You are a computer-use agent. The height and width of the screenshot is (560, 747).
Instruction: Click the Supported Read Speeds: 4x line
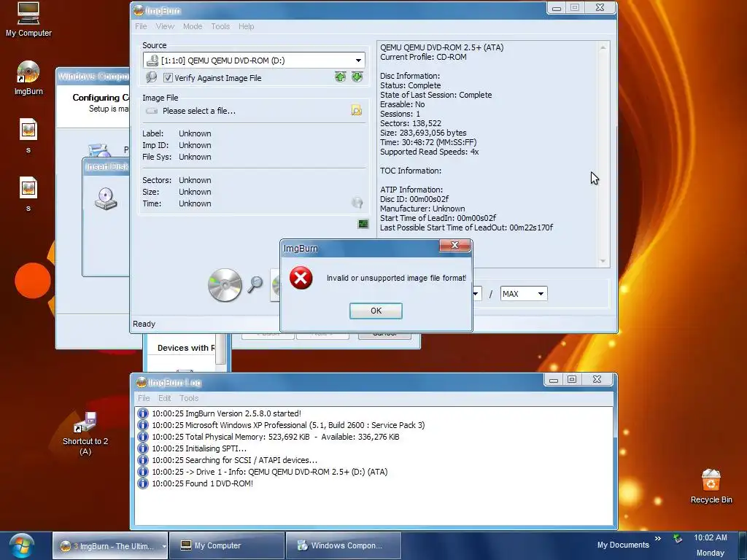pos(429,152)
